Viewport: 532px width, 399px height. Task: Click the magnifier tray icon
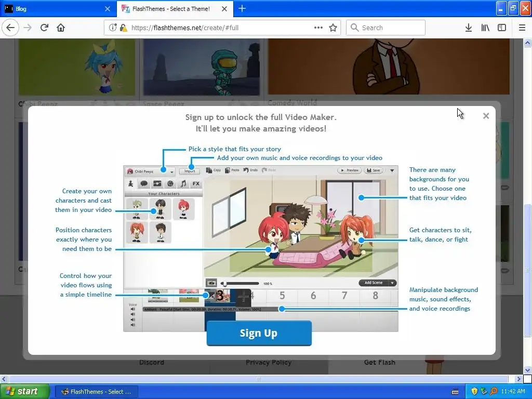click(494, 392)
